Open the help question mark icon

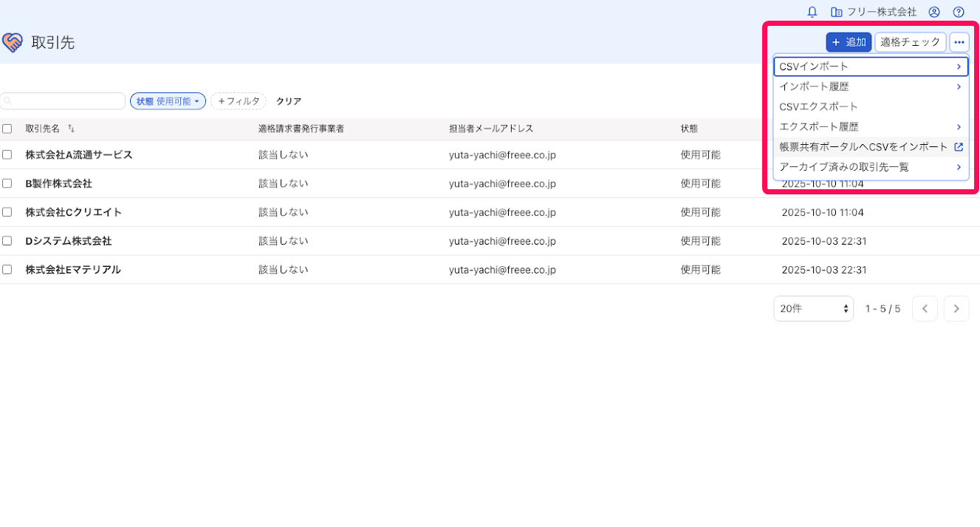coord(959,12)
